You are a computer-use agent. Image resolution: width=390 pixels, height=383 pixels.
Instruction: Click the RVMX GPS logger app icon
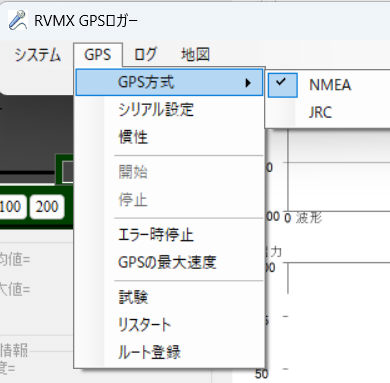(x=17, y=20)
